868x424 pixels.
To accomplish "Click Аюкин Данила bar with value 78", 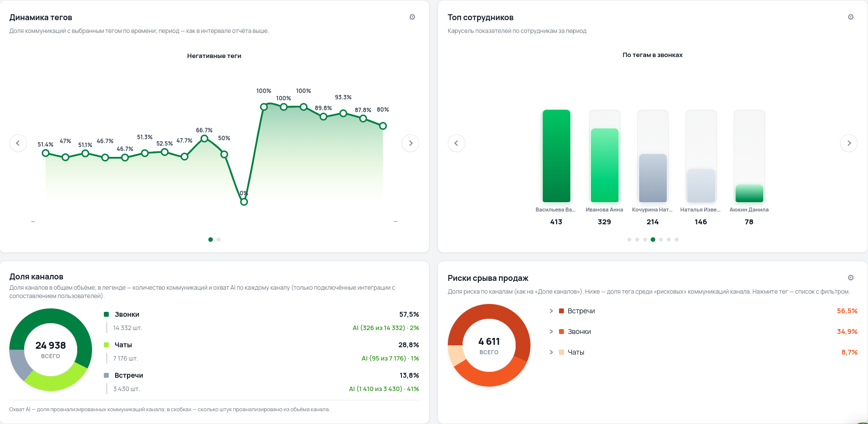I will [x=749, y=193].
